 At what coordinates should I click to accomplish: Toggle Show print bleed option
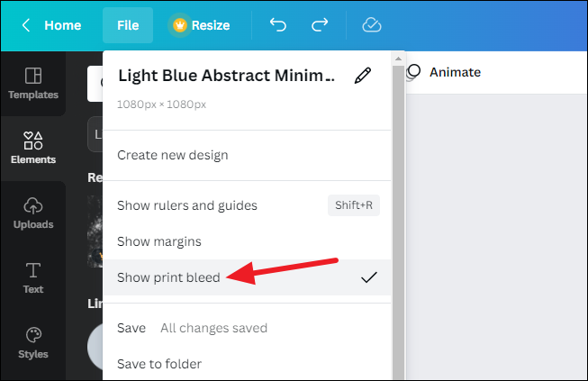click(247, 277)
